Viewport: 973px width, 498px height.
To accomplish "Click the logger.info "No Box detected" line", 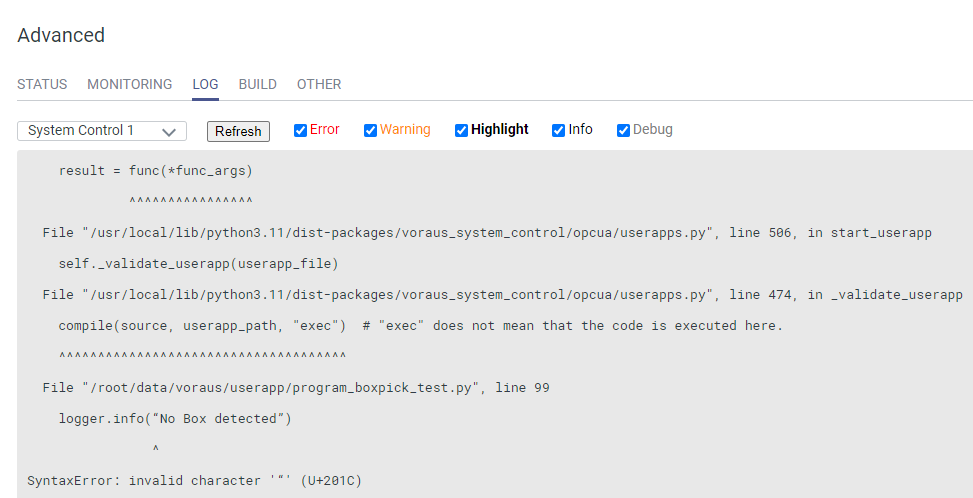I will [175, 419].
